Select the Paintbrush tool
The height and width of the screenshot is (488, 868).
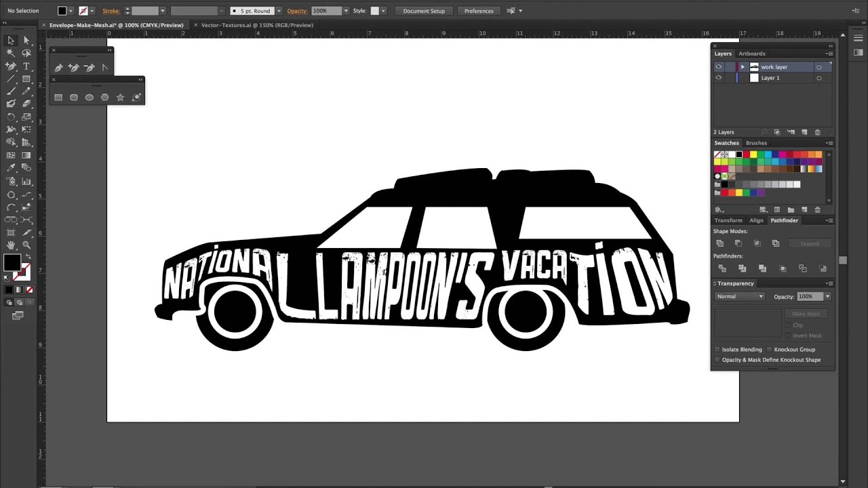11,91
